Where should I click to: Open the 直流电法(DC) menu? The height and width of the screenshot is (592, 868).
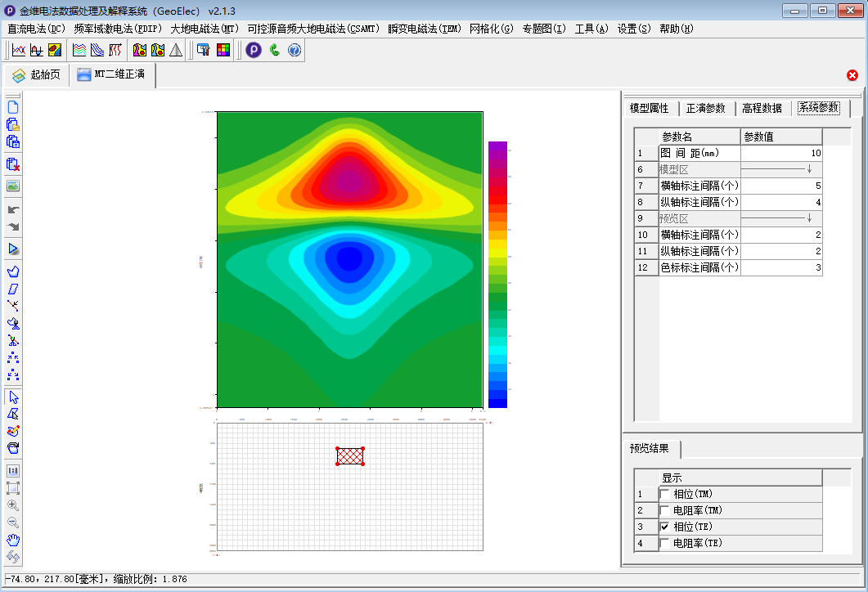(37, 29)
